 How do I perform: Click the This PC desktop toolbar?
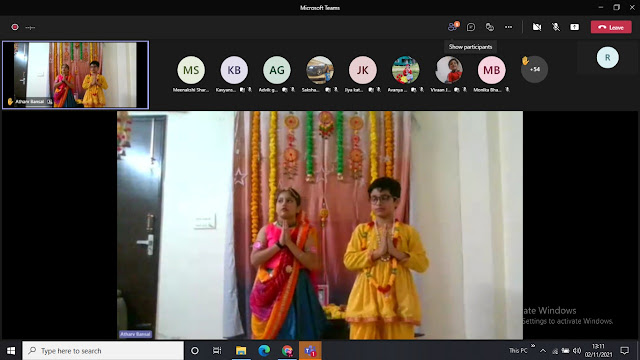[518, 351]
